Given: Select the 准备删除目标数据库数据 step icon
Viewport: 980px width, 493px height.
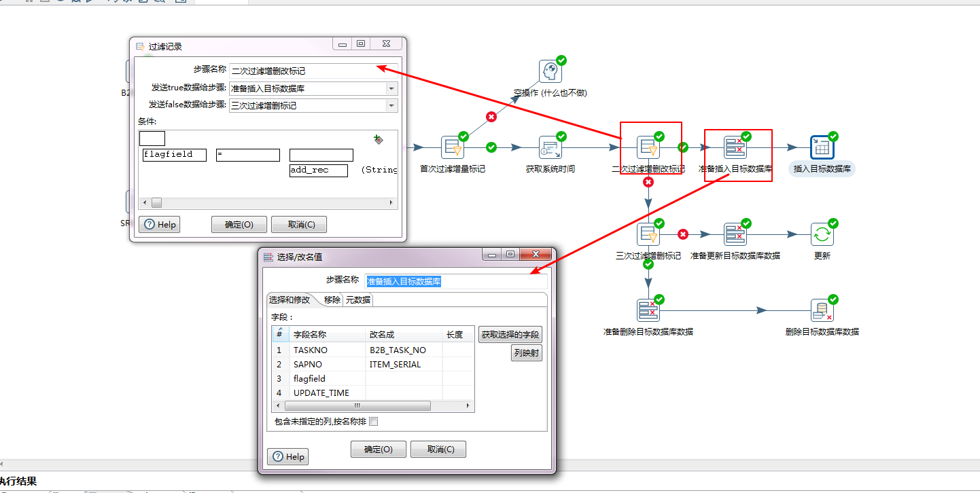Looking at the screenshot, I should tap(648, 310).
